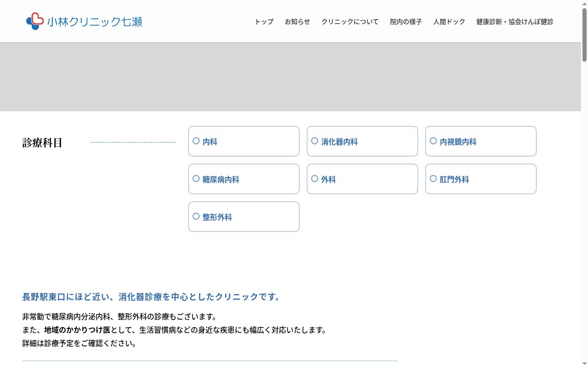The width and height of the screenshot is (588, 368).
Task: Open the トップ menu item
Action: [x=264, y=22]
